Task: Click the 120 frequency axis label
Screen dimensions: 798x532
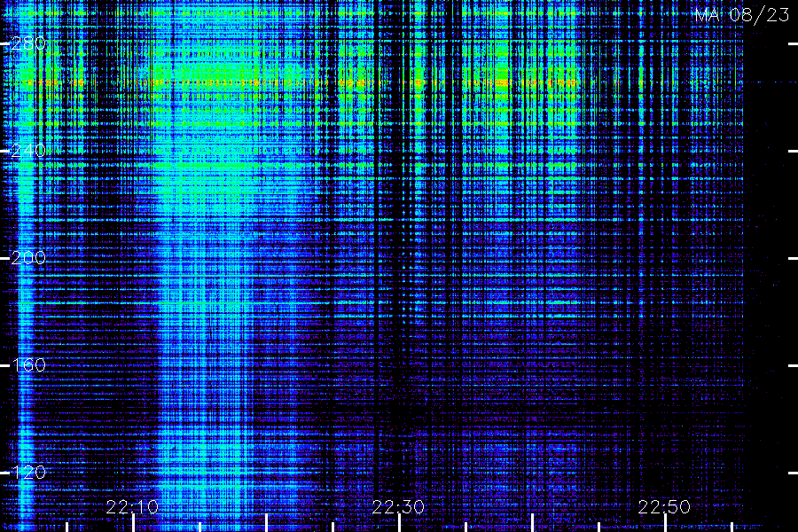Action: (28, 473)
